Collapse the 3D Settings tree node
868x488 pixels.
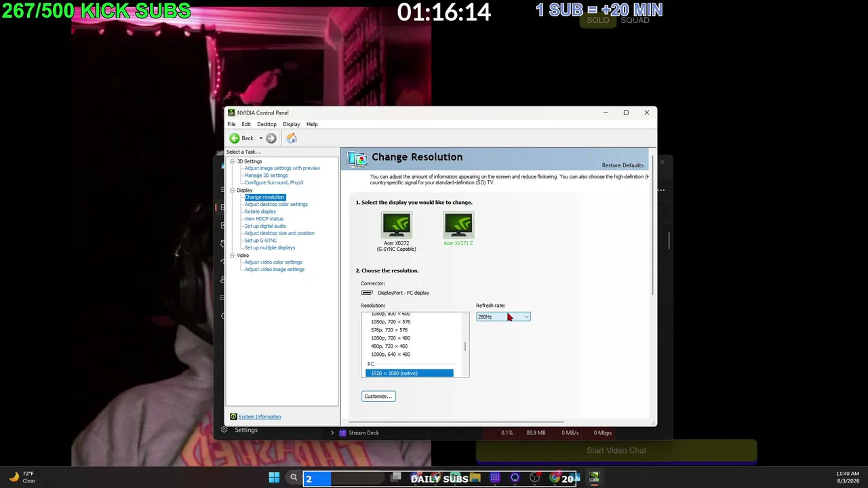click(232, 161)
